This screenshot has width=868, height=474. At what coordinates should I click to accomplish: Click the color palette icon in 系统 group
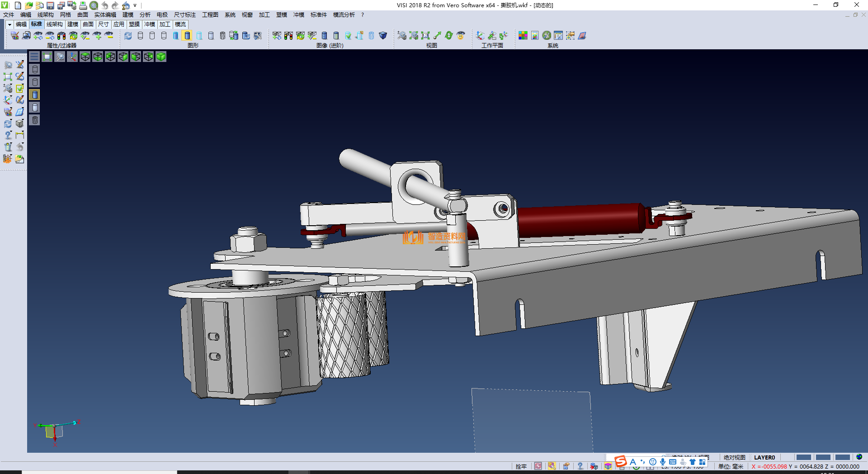[523, 36]
